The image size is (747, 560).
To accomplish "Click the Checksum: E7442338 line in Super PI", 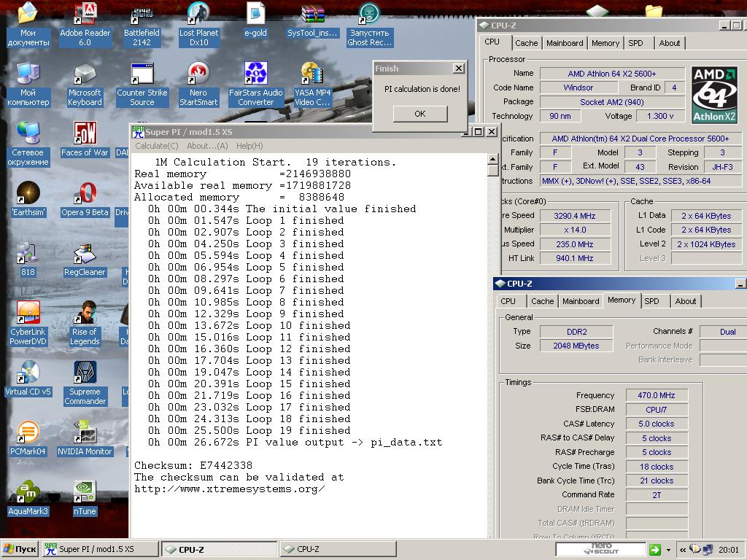I will point(193,465).
